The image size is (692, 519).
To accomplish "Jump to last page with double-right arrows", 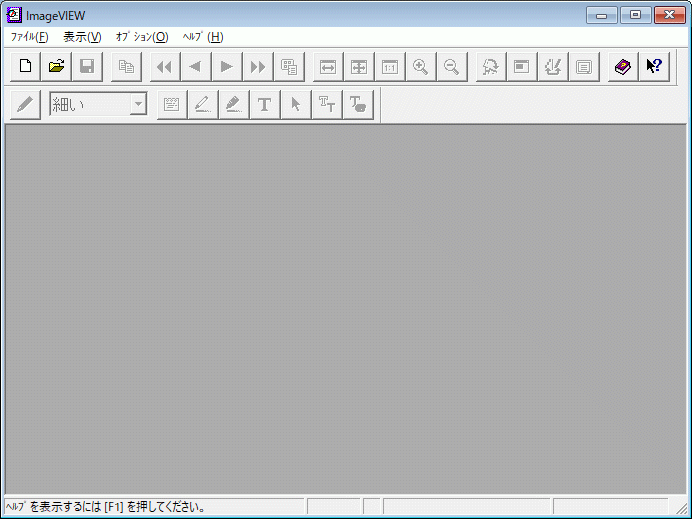I will (258, 67).
